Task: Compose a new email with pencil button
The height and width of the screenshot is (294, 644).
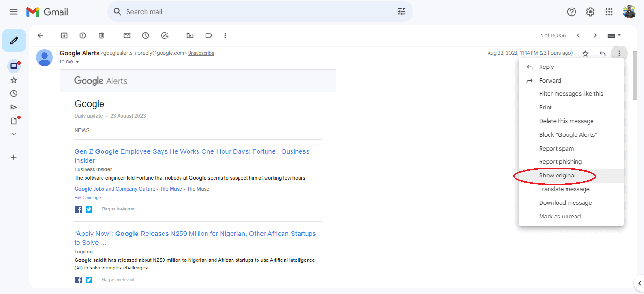Action: [x=14, y=41]
